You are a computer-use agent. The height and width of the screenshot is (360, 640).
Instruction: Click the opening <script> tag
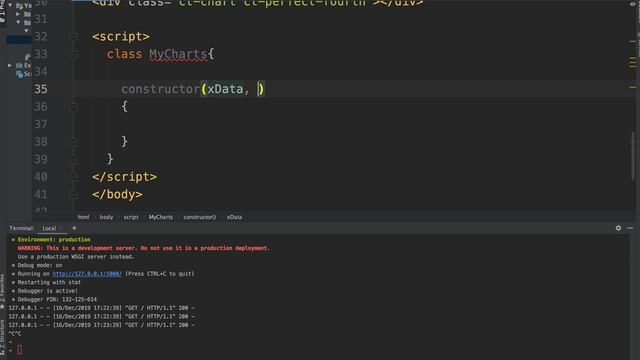(121, 37)
